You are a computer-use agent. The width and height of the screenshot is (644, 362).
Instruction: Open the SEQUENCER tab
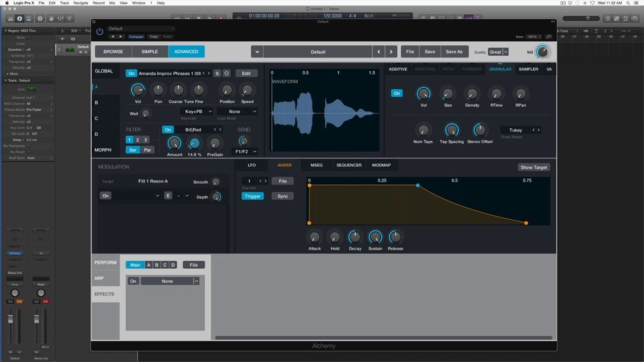coord(349,166)
